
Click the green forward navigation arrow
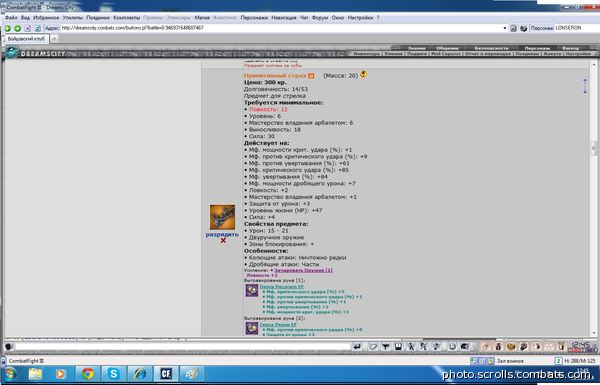click(x=18, y=28)
